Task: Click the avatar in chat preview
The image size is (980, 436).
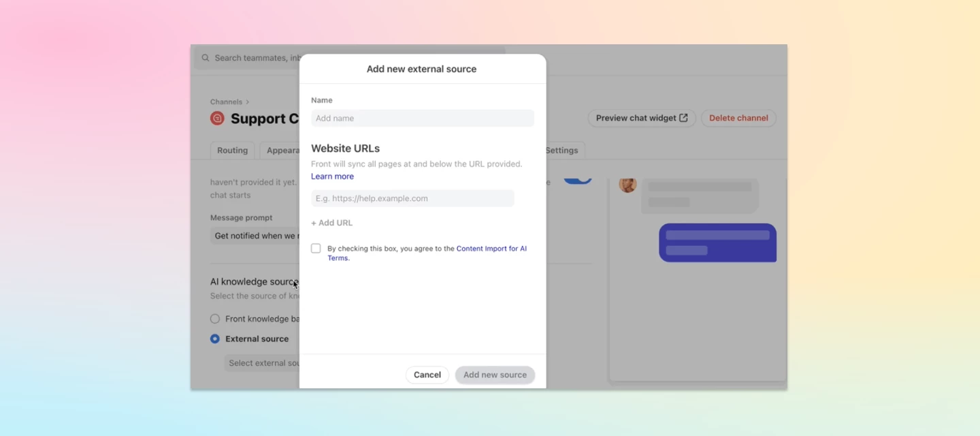Action: [627, 185]
